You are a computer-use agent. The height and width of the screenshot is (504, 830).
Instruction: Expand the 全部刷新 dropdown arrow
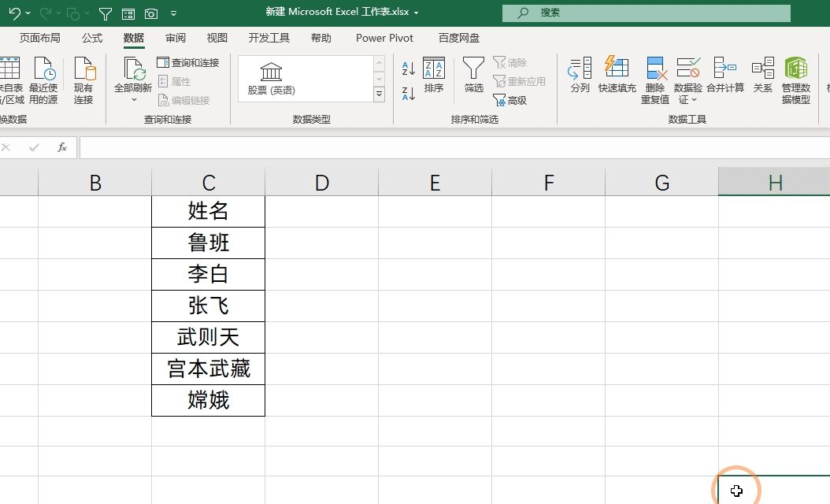click(133, 100)
